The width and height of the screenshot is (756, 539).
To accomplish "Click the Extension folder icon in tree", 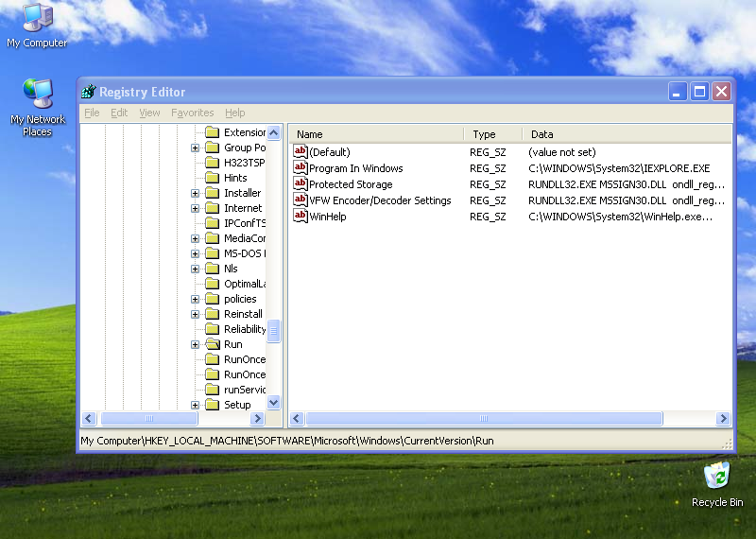I will [212, 132].
